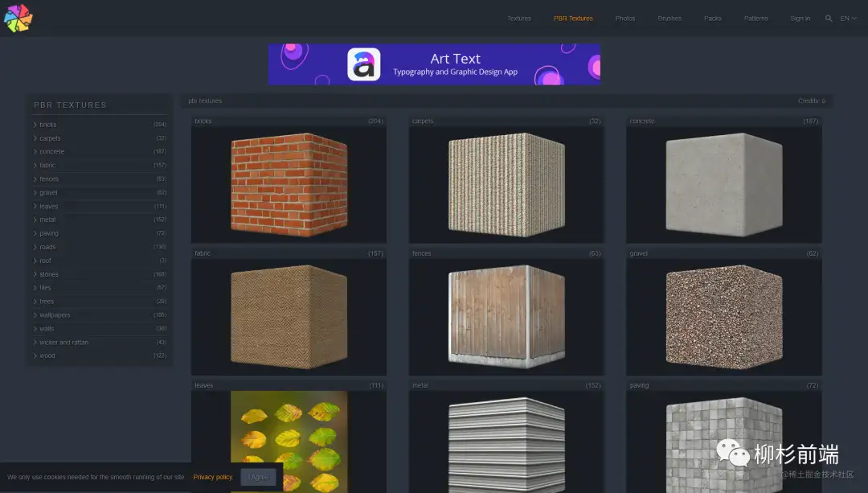Click the Art Text app banner icon

364,65
